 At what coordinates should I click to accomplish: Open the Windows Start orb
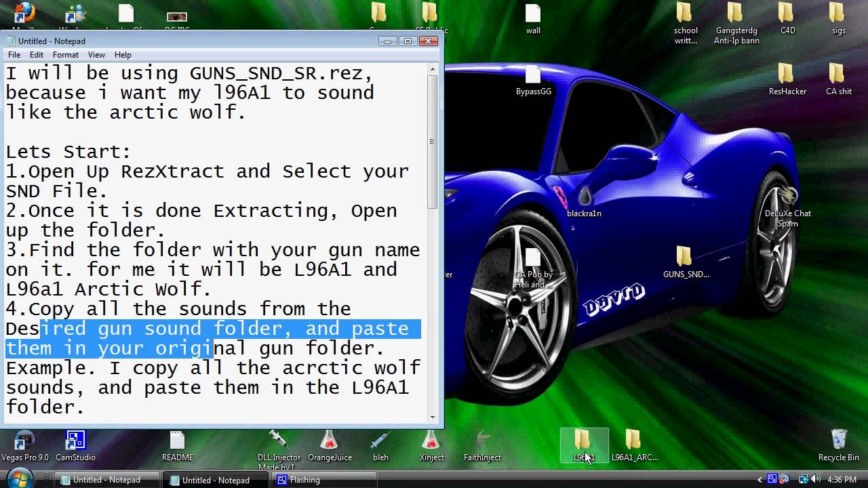19,479
